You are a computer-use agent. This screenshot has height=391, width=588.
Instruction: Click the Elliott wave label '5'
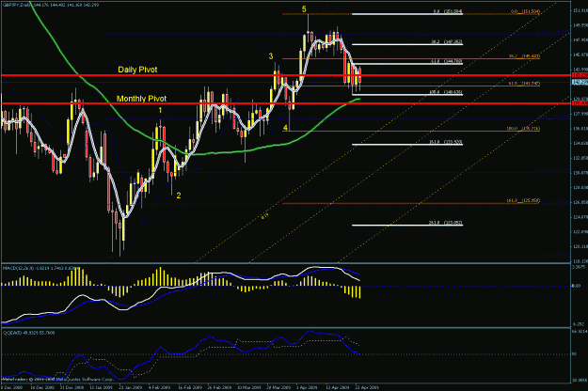[x=304, y=9]
